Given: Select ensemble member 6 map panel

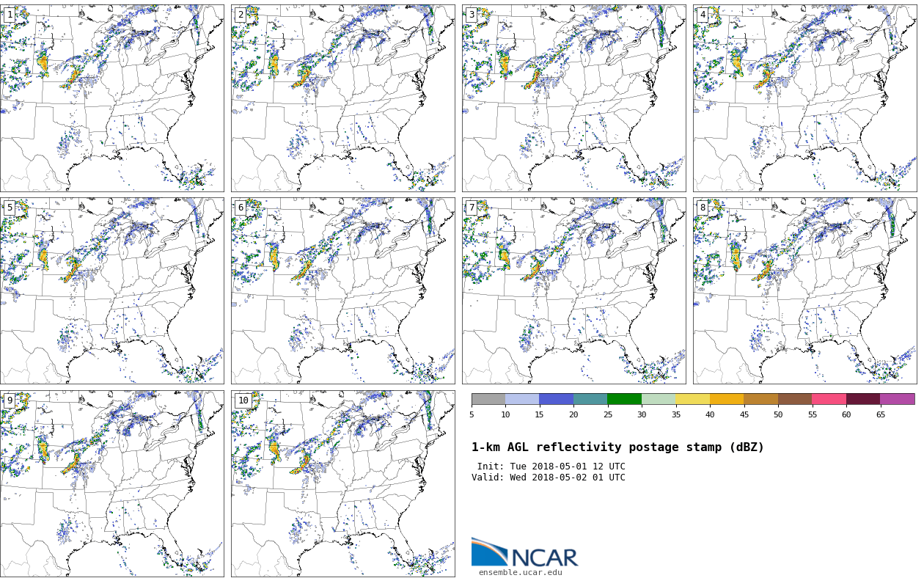Looking at the screenshot, I should tap(343, 290).
